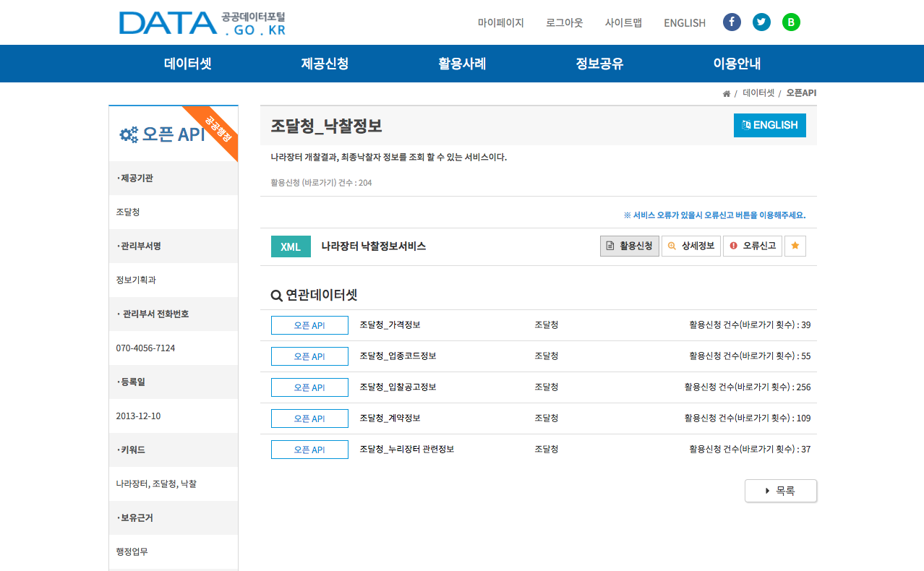
Task: Click the blue ENGLISH button
Action: point(770,125)
